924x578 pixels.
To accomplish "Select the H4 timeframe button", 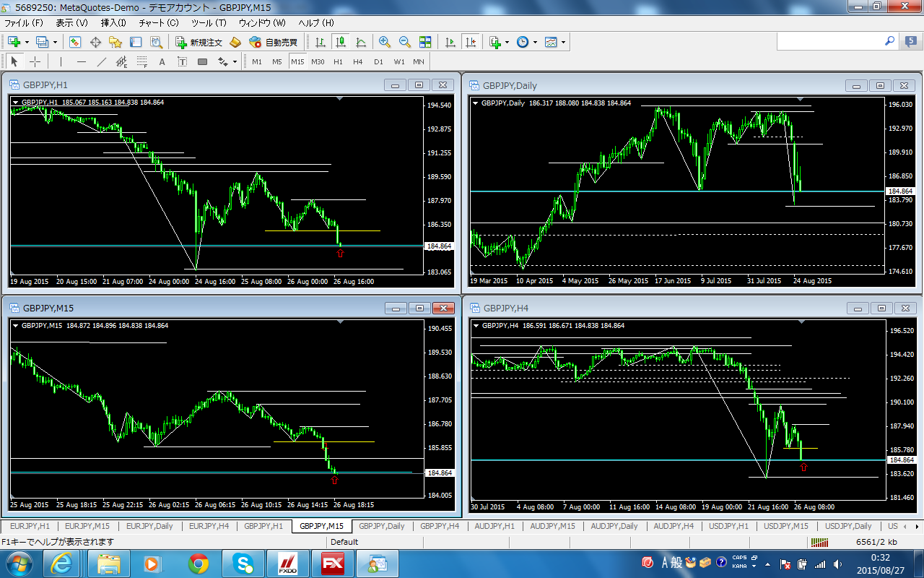I will (358, 61).
